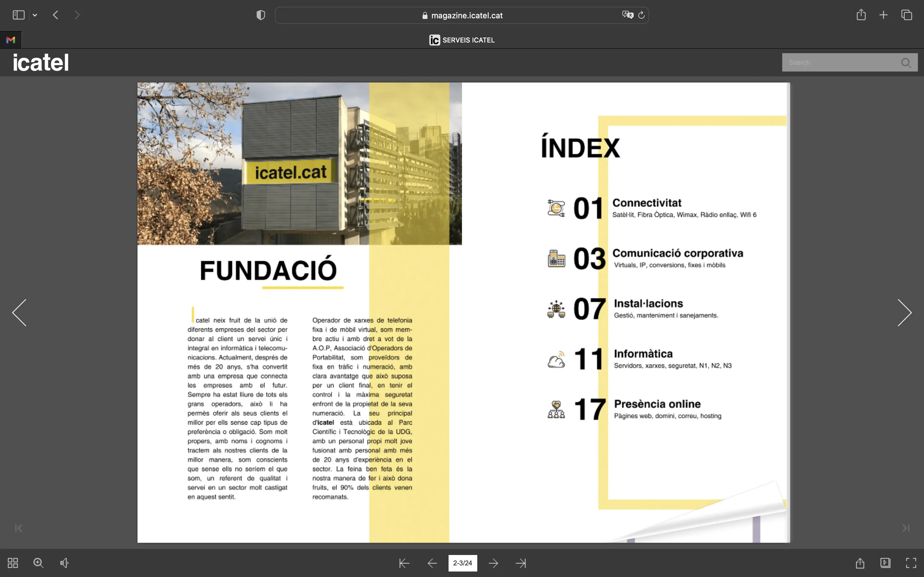Click the Presència online hierarchy icon
This screenshot has height=577, width=924.
(556, 410)
